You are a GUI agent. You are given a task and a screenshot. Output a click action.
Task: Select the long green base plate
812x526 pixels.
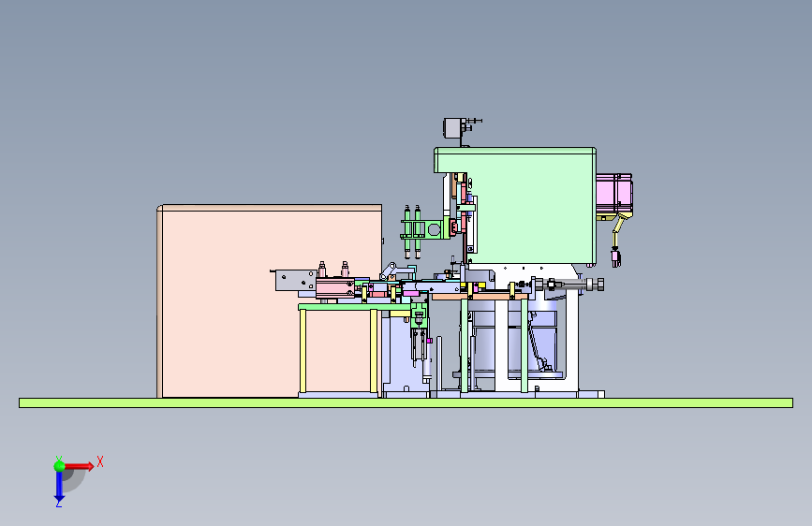tap(406, 402)
